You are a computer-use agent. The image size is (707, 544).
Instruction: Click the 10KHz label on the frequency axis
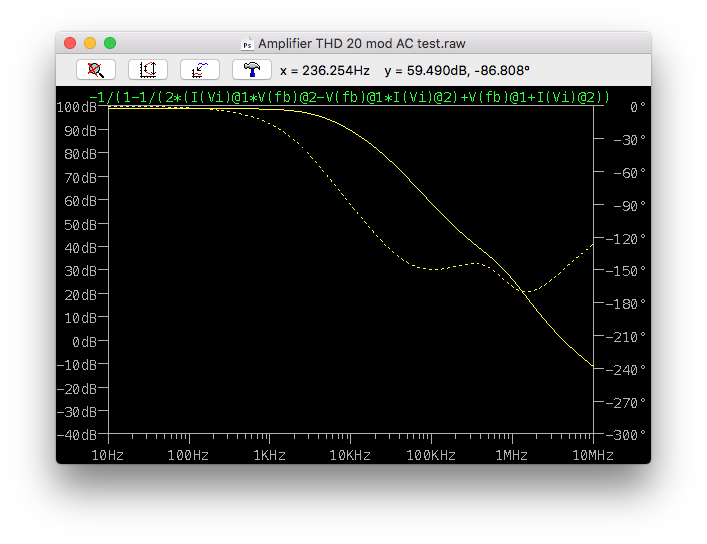350,455
